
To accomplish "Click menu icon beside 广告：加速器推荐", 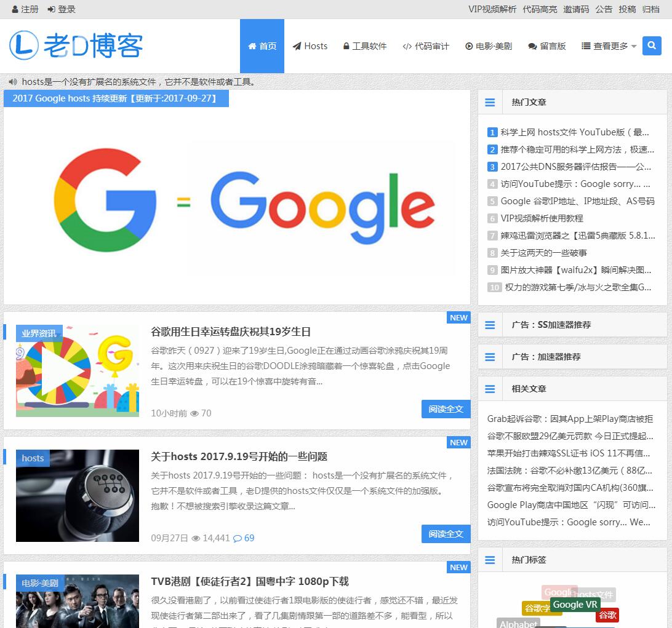I will (x=490, y=357).
